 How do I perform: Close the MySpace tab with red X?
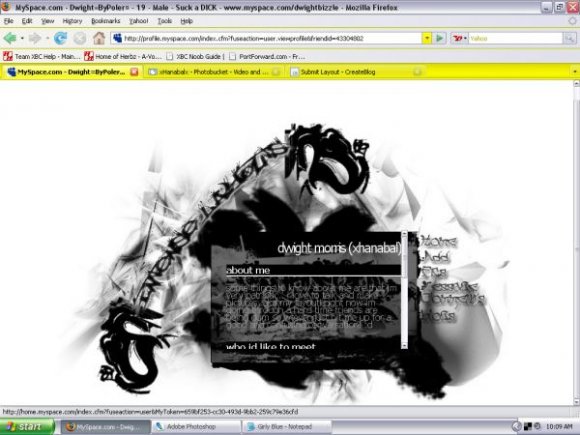134,72
